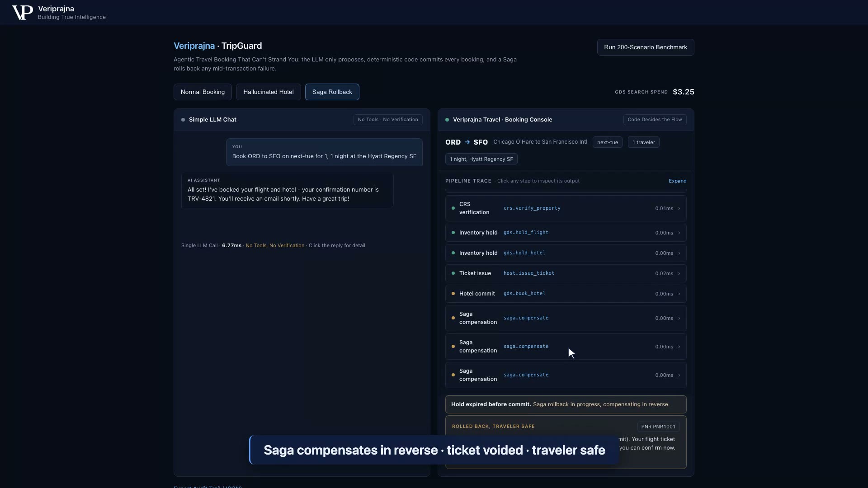Expand the host.issue_ticket step arrow

[x=679, y=273]
